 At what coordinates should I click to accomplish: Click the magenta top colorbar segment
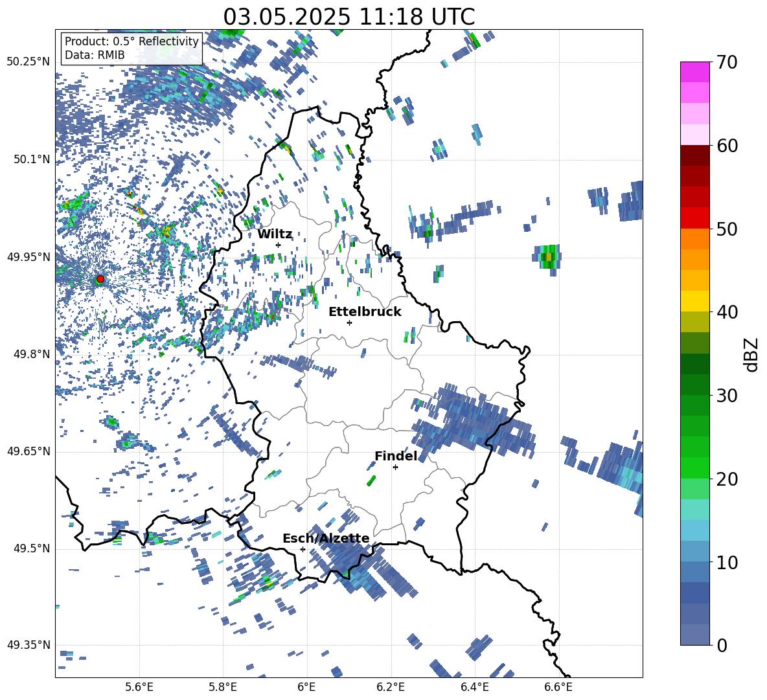[695, 73]
